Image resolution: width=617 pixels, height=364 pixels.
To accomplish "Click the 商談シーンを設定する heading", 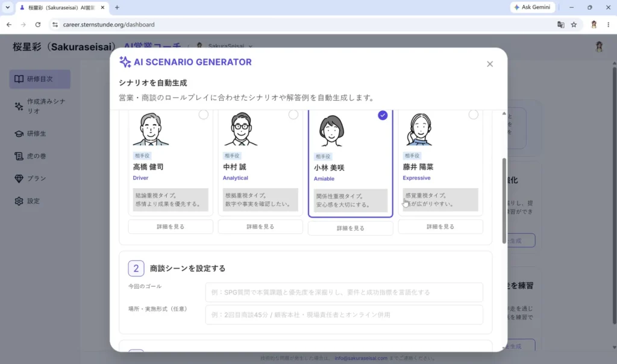I will (x=188, y=268).
